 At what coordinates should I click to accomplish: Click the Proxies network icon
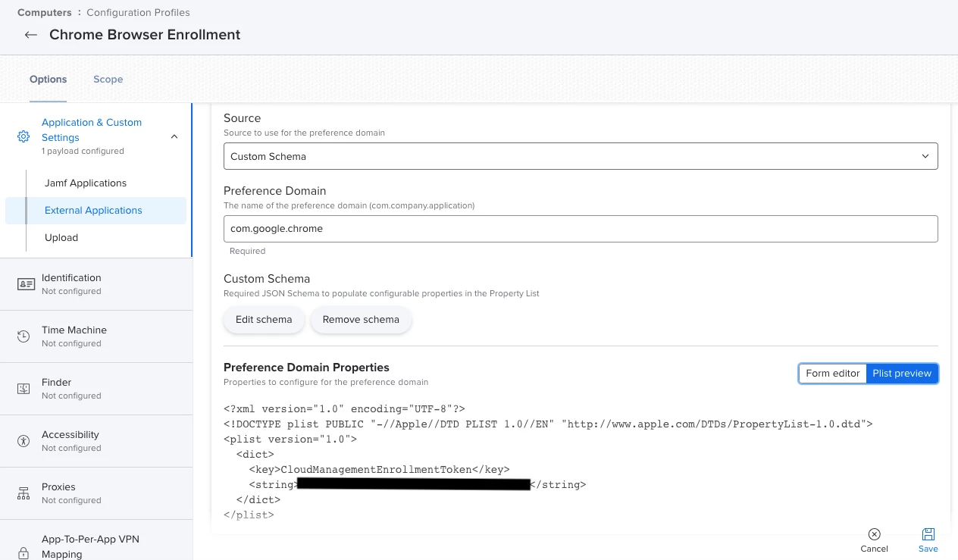pos(23,493)
